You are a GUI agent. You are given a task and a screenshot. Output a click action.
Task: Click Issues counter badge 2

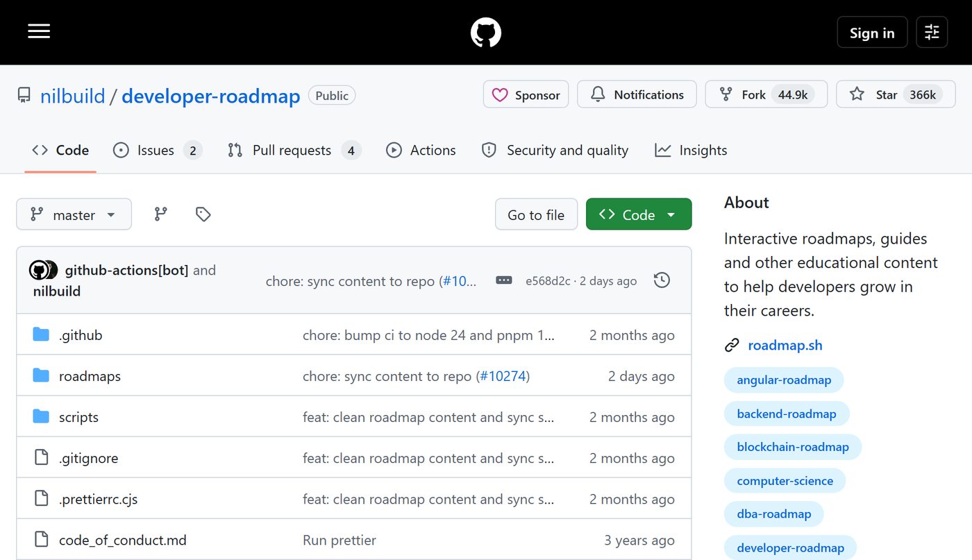tap(192, 151)
